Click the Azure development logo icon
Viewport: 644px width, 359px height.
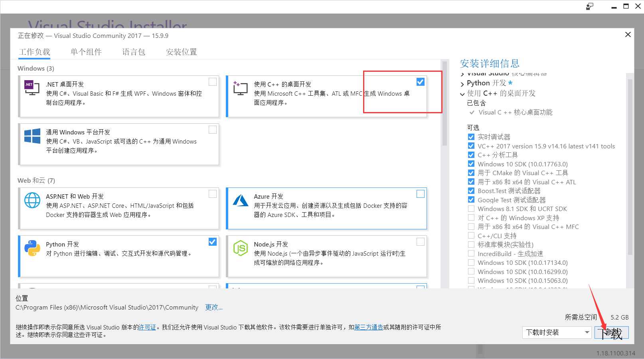(241, 200)
